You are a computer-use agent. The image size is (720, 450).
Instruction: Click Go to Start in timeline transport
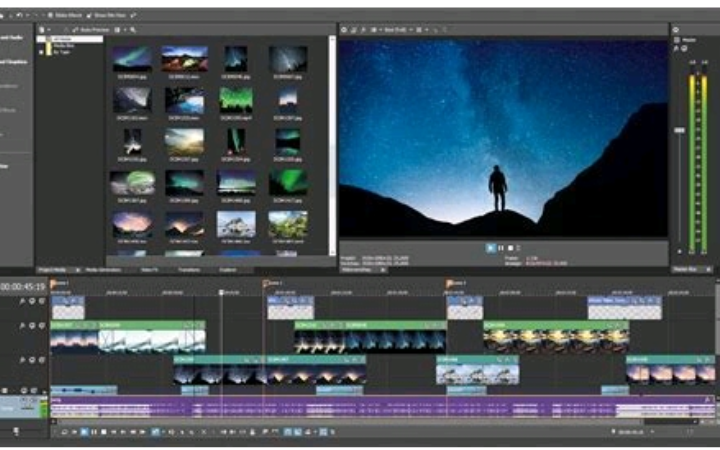click(x=113, y=432)
